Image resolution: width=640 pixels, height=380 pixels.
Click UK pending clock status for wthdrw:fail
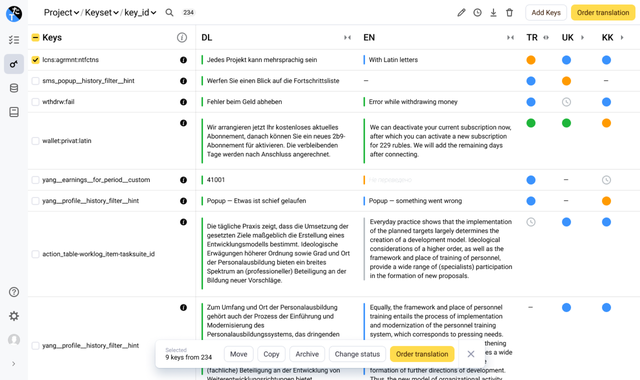(x=567, y=102)
